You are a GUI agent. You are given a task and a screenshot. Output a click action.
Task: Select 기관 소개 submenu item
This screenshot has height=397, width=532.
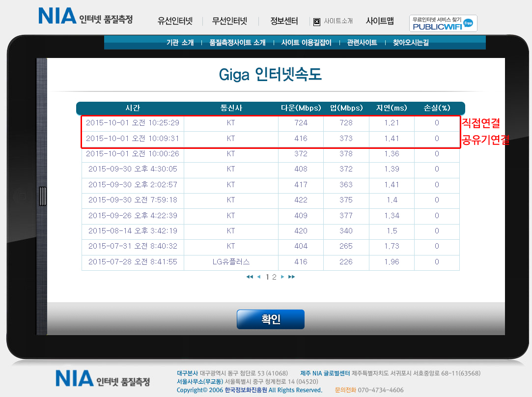[180, 42]
